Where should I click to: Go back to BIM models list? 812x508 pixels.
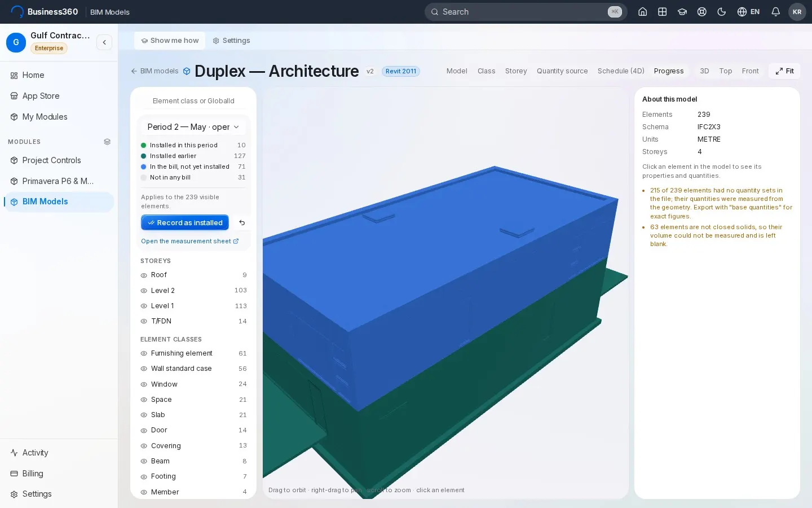(155, 71)
